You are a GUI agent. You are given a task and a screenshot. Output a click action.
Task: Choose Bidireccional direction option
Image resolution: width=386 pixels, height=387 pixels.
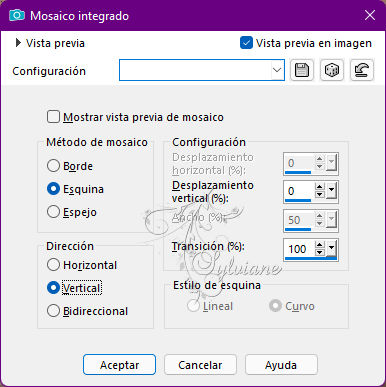click(53, 311)
